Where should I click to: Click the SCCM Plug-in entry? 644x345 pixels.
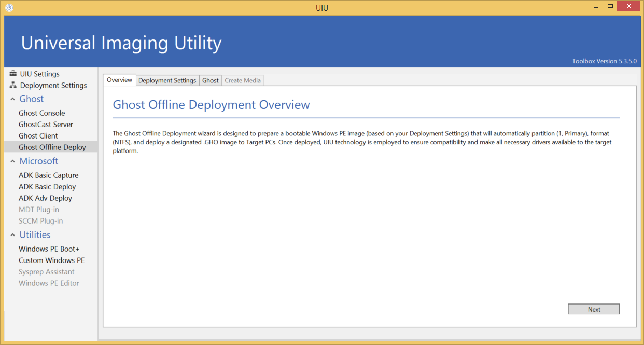tap(41, 221)
